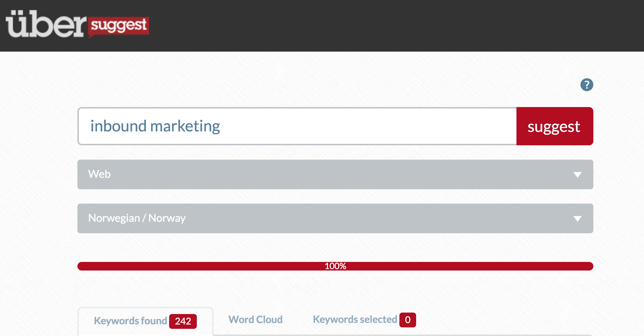
Task: Switch to the Keywords found tab
Action: 130,321
